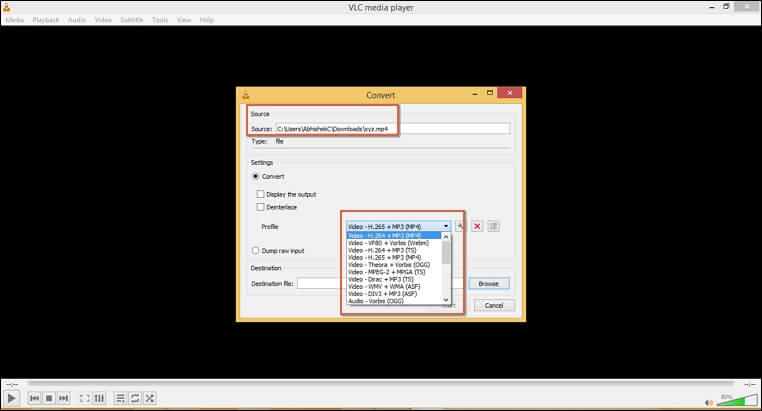This screenshot has height=411, width=762.
Task: Select Dump raw input radio button
Action: click(256, 250)
